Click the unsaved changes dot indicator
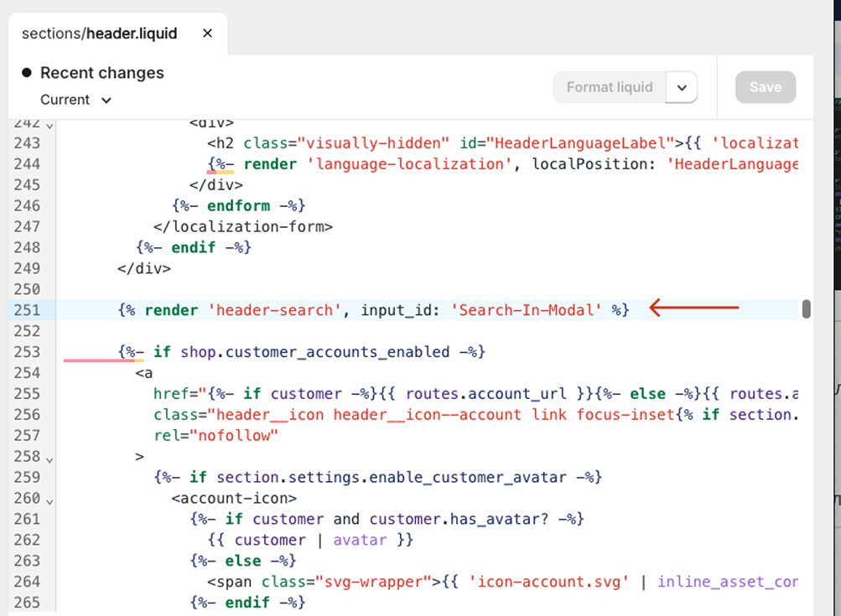Screen dimensions: 841x616 pyautogui.click(x=26, y=72)
